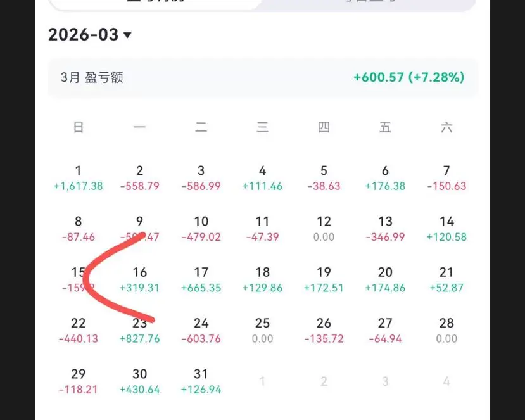Select the 2026-03 month label

(84, 34)
